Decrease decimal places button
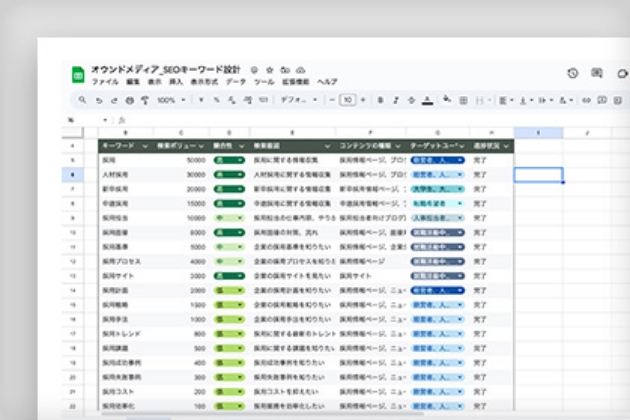This screenshot has width=630, height=420. click(231, 100)
